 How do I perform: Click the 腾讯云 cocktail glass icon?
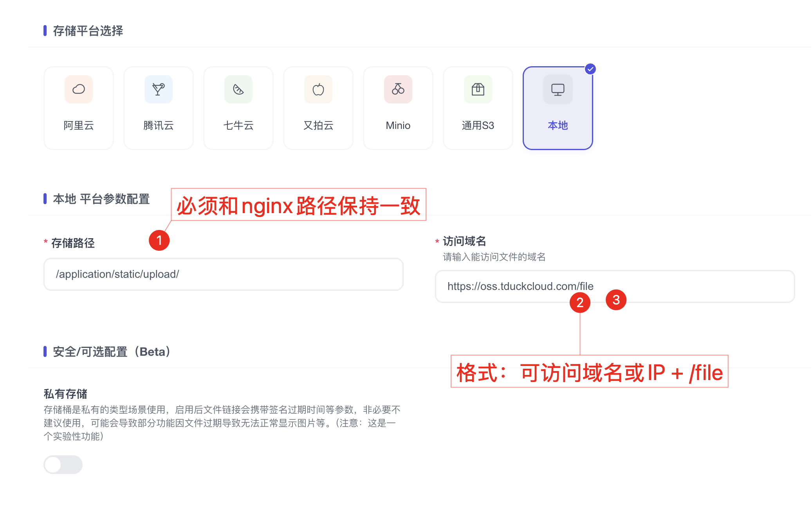point(159,89)
